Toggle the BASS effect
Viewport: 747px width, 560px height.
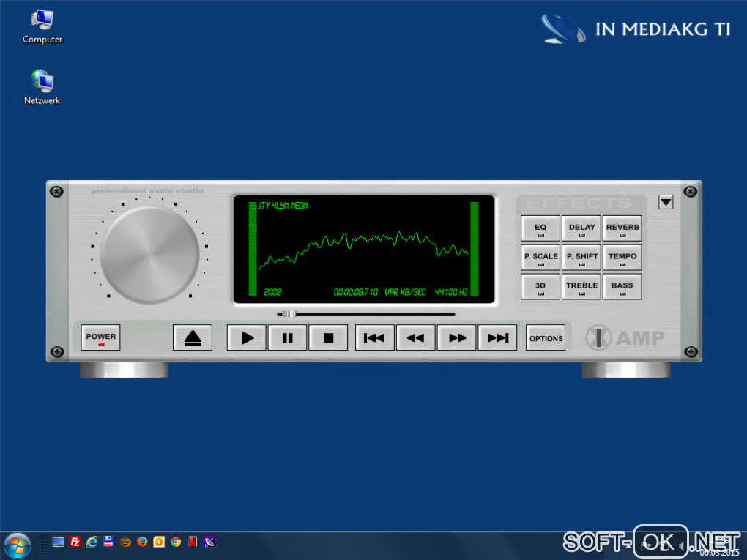(622, 287)
